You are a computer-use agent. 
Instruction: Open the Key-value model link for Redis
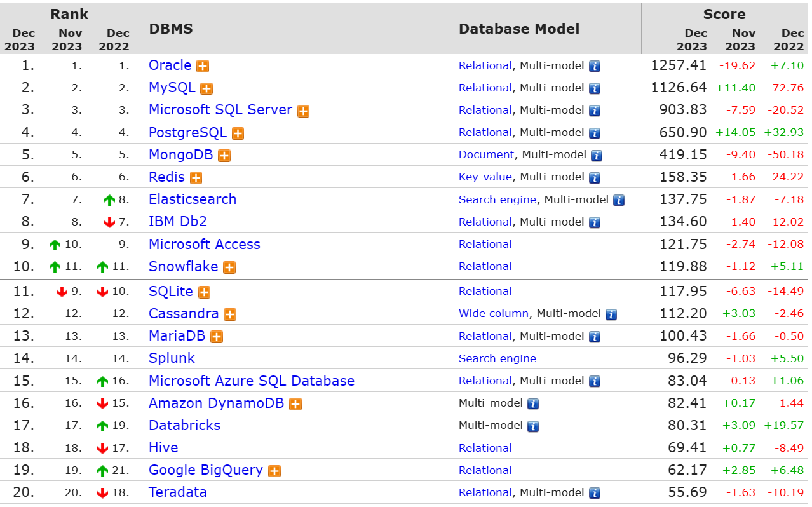pos(486,177)
